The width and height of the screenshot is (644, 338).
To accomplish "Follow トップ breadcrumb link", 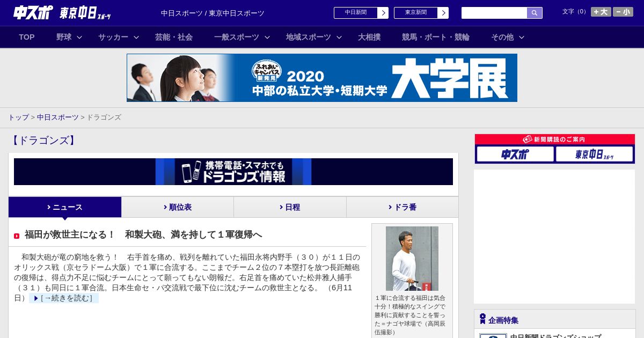I will pyautogui.click(x=18, y=117).
